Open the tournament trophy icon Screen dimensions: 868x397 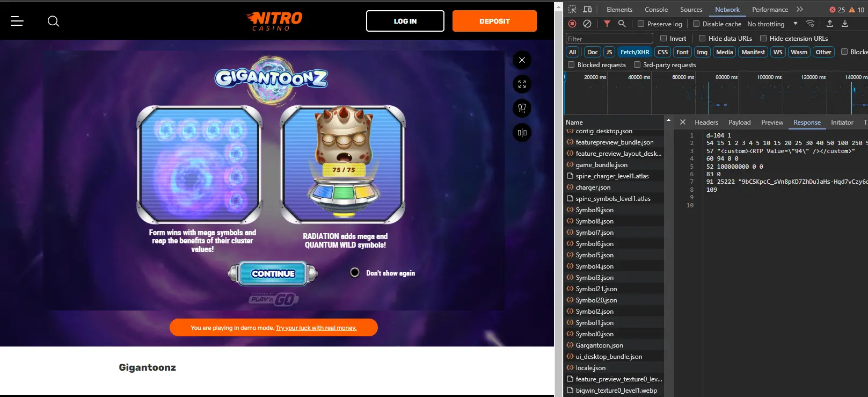click(x=522, y=109)
